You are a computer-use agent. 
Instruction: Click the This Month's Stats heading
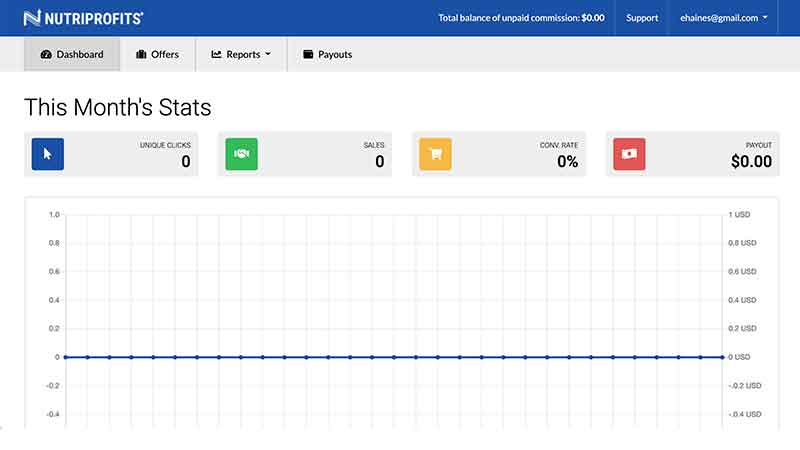point(118,108)
